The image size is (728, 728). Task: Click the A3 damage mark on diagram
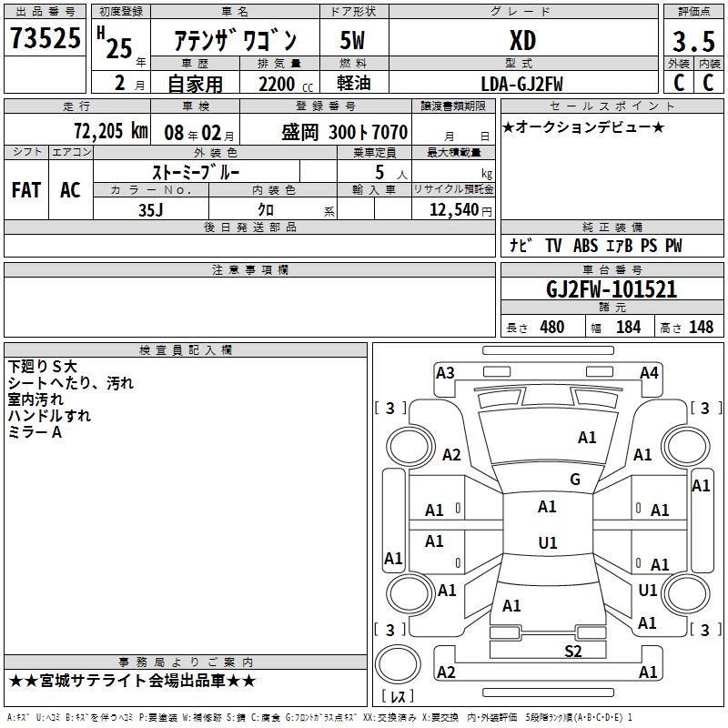click(x=445, y=372)
